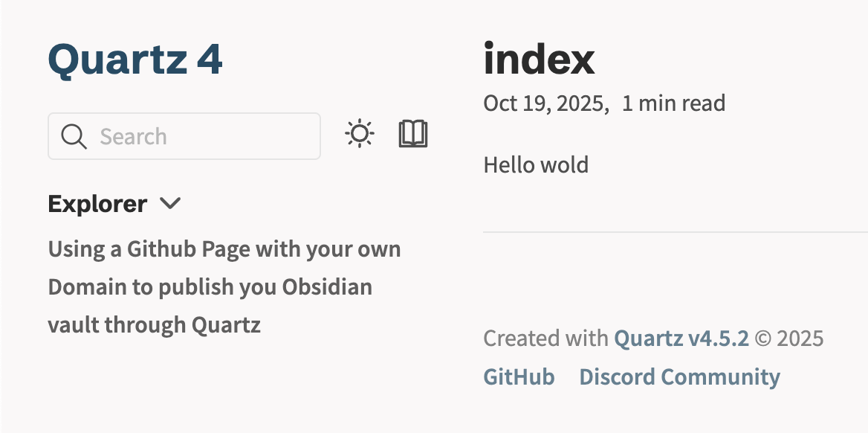Screen dimensions: 868x433
Task: Open the 'Using a Github Page' note
Action: coord(224,248)
